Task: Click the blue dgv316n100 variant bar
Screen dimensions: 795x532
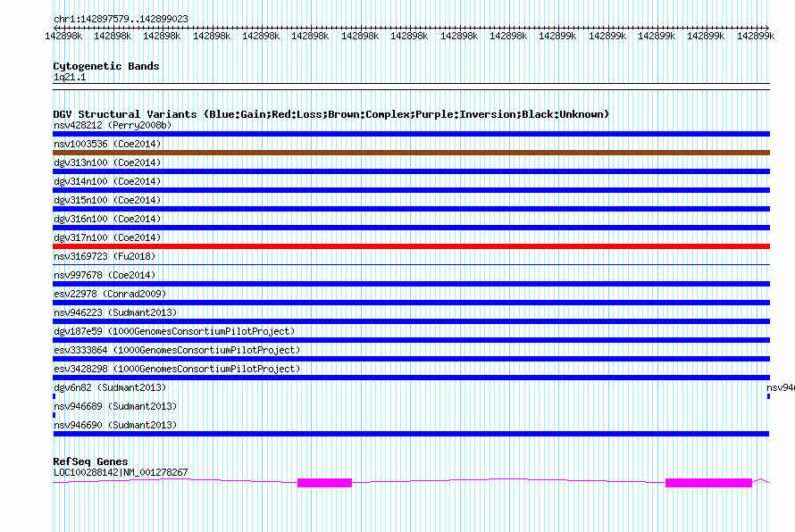Action: coord(411,228)
